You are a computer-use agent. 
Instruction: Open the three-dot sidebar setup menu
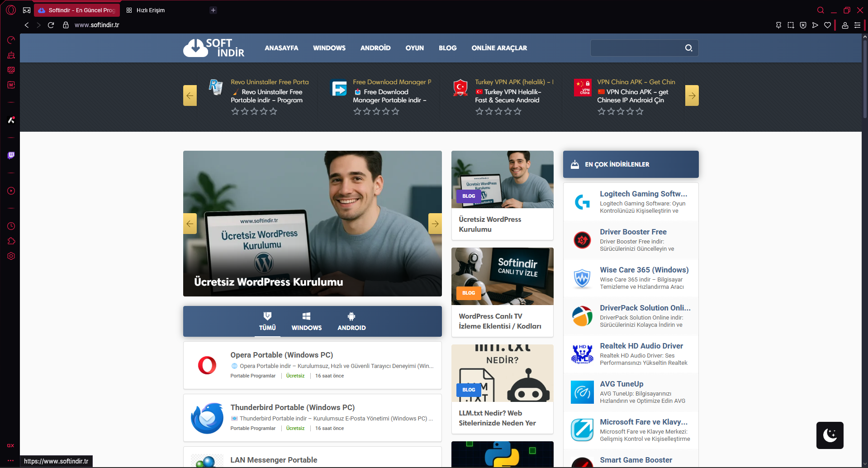[x=10, y=460]
